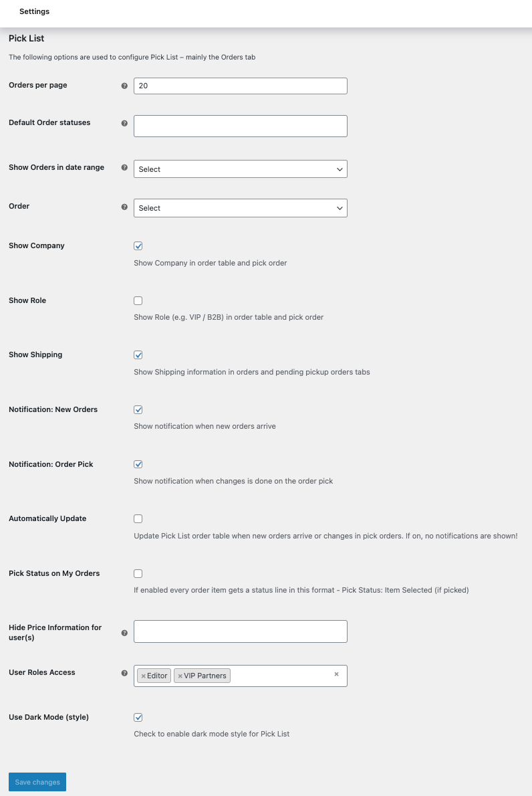Uncheck the Show Company checkbox
The height and width of the screenshot is (796, 532).
pos(138,246)
